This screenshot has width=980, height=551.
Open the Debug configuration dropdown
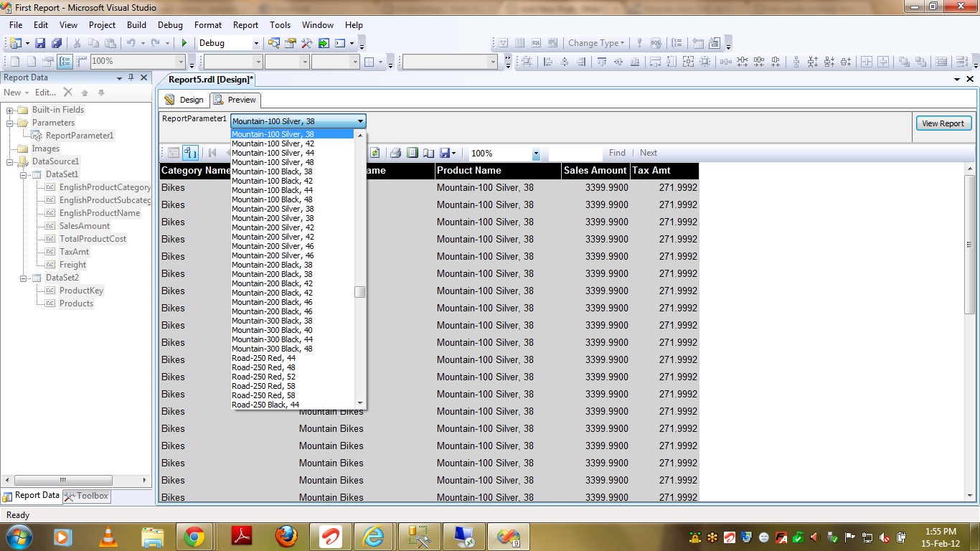pos(255,44)
